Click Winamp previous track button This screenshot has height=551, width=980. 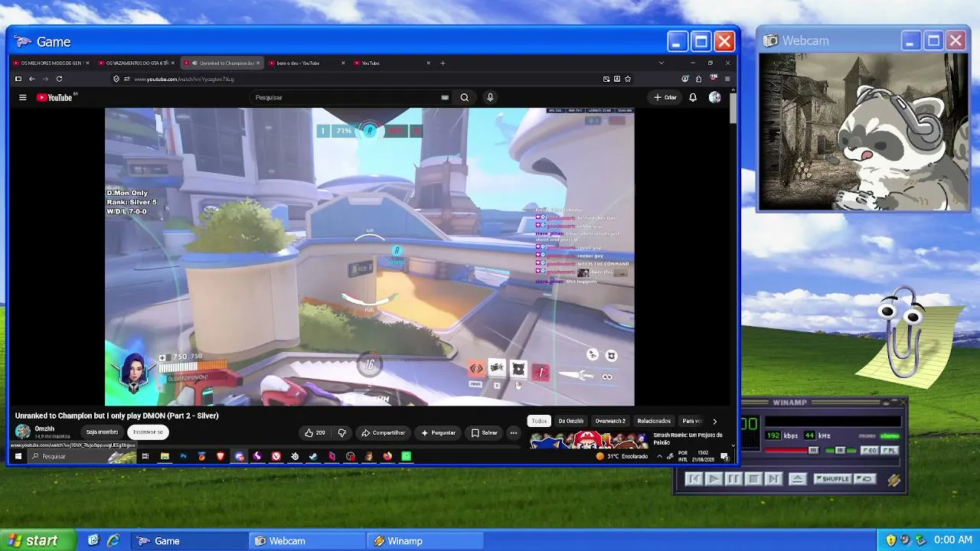694,479
